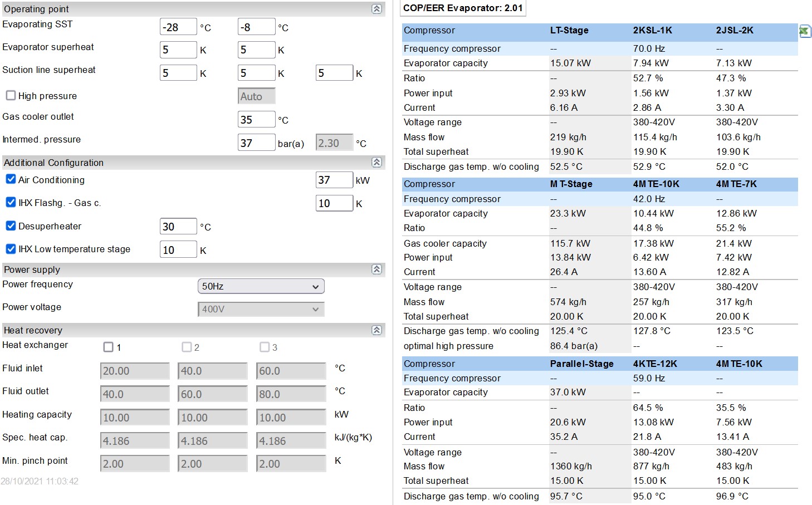Viewport: 812px width, 505px height.
Task: Select the COP/EER Evaporator tab
Action: pyautogui.click(x=463, y=8)
